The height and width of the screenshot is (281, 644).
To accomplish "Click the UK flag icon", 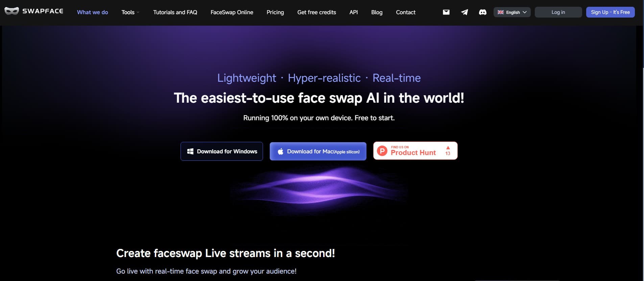I will 501,12.
